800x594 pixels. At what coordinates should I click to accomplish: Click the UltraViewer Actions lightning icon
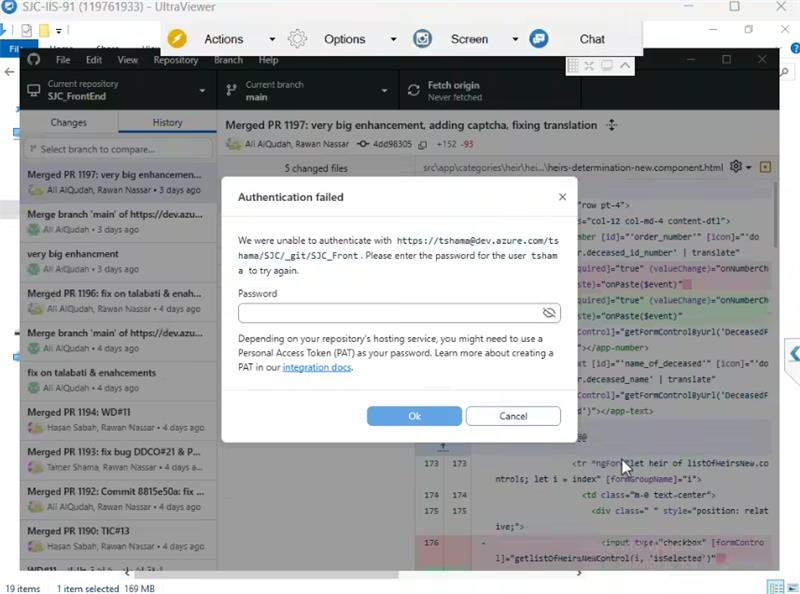click(x=177, y=39)
